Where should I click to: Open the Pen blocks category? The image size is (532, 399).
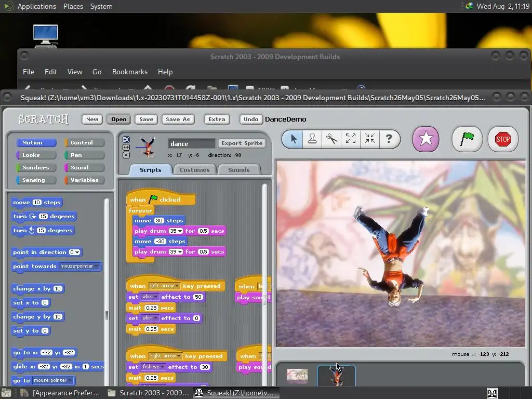coord(85,155)
